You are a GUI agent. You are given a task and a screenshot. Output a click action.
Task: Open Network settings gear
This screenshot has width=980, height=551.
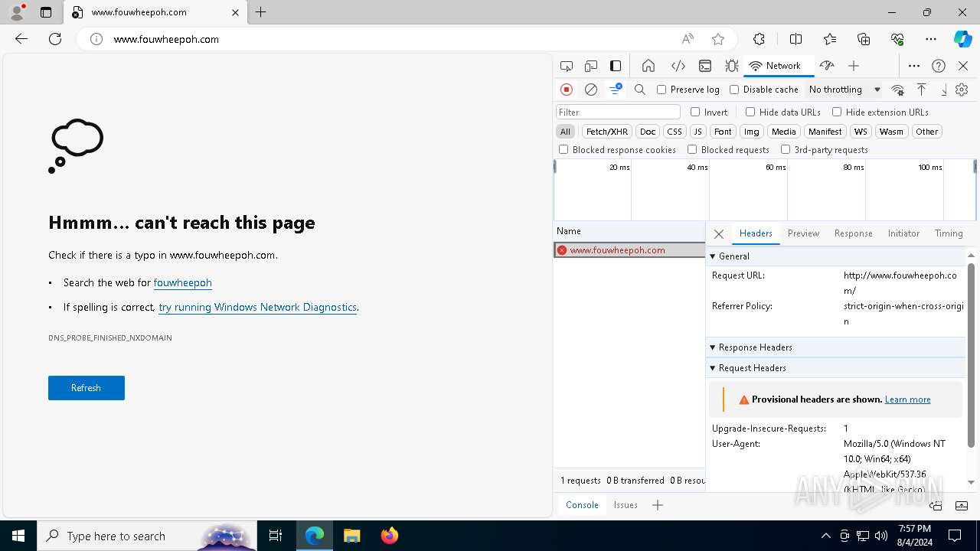click(x=962, y=90)
